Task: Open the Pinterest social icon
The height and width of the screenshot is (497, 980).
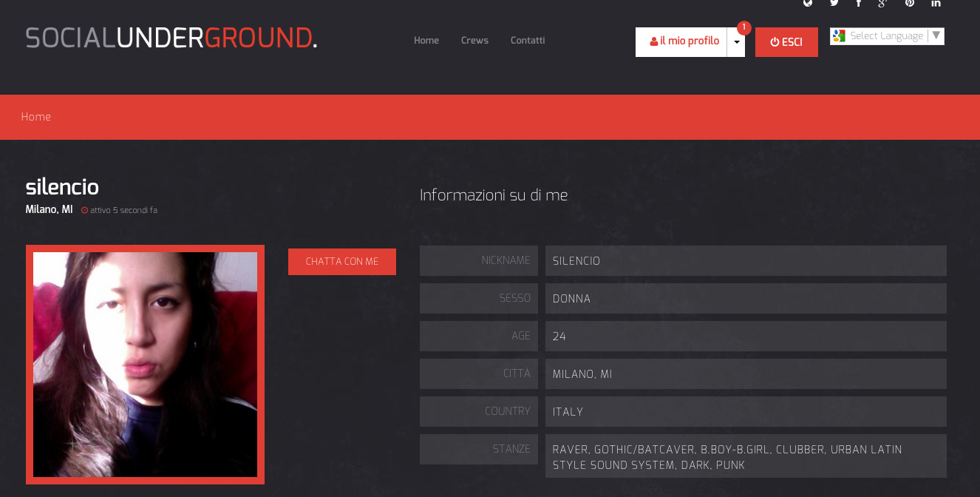Action: coord(910,3)
